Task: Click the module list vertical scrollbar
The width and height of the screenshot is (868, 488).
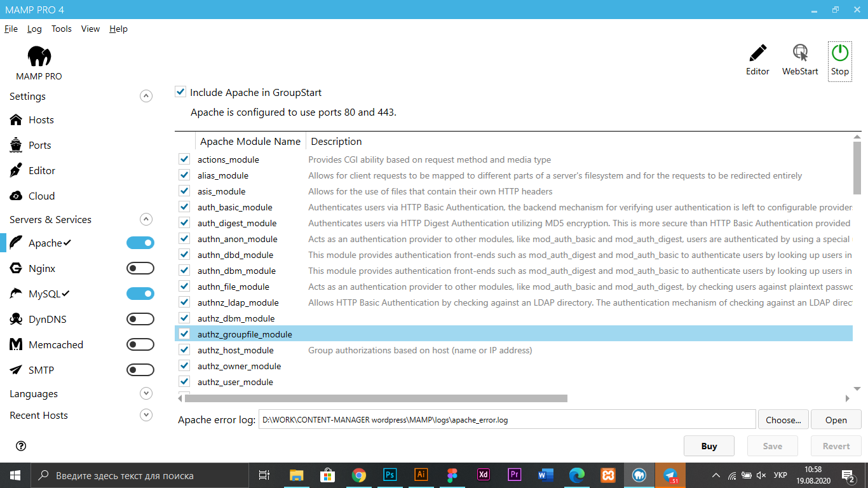Action: tap(857, 168)
